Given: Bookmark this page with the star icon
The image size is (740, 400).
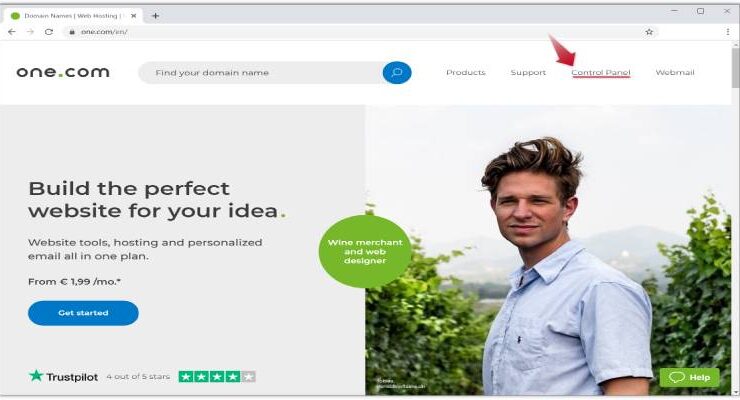Looking at the screenshot, I should [x=649, y=32].
